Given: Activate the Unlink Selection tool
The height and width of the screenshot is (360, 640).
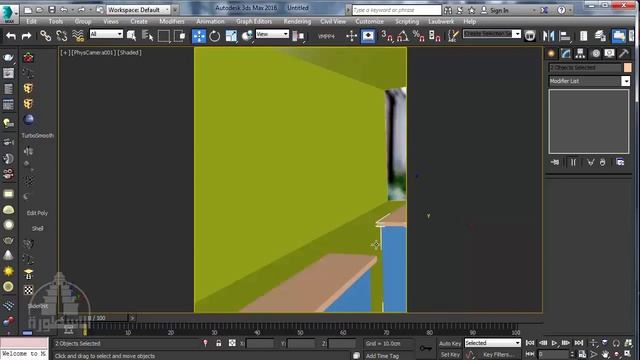Looking at the screenshot, I should (x=62, y=36).
